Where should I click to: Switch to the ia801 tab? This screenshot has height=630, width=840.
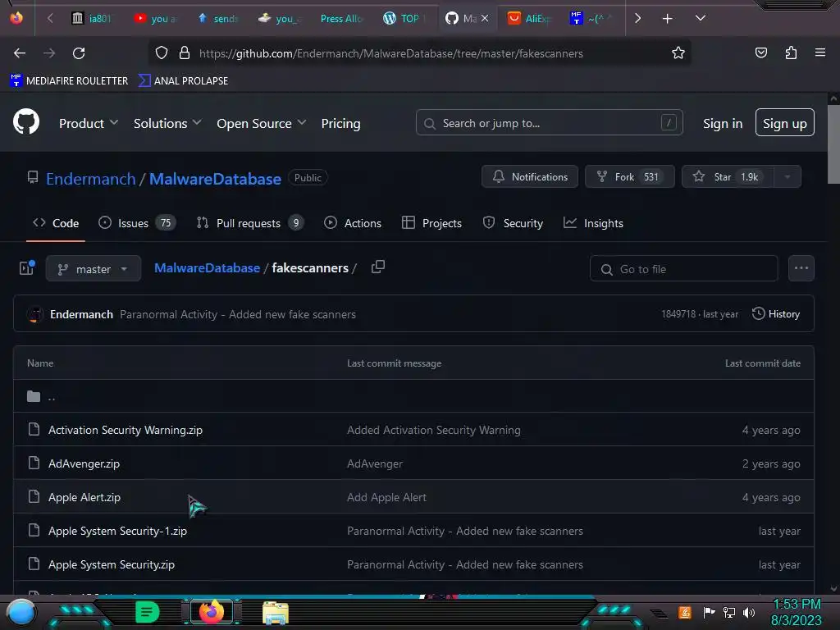pyautogui.click(x=93, y=18)
